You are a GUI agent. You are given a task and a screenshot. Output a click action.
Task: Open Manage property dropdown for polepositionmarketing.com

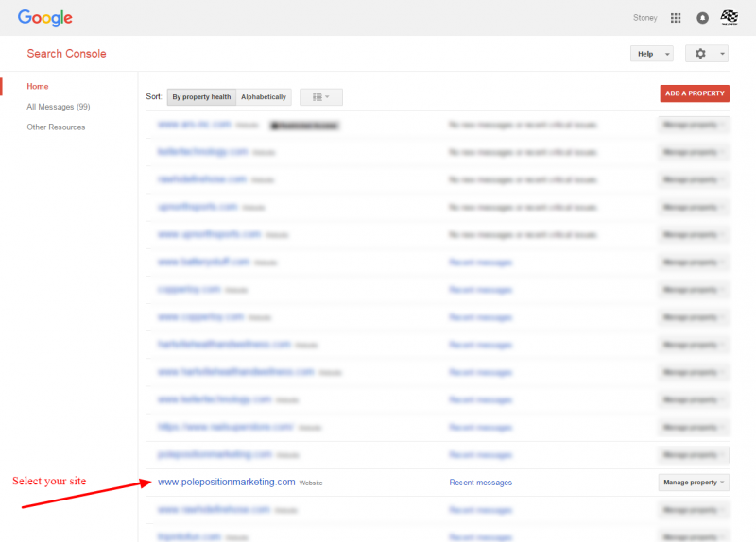pos(694,483)
